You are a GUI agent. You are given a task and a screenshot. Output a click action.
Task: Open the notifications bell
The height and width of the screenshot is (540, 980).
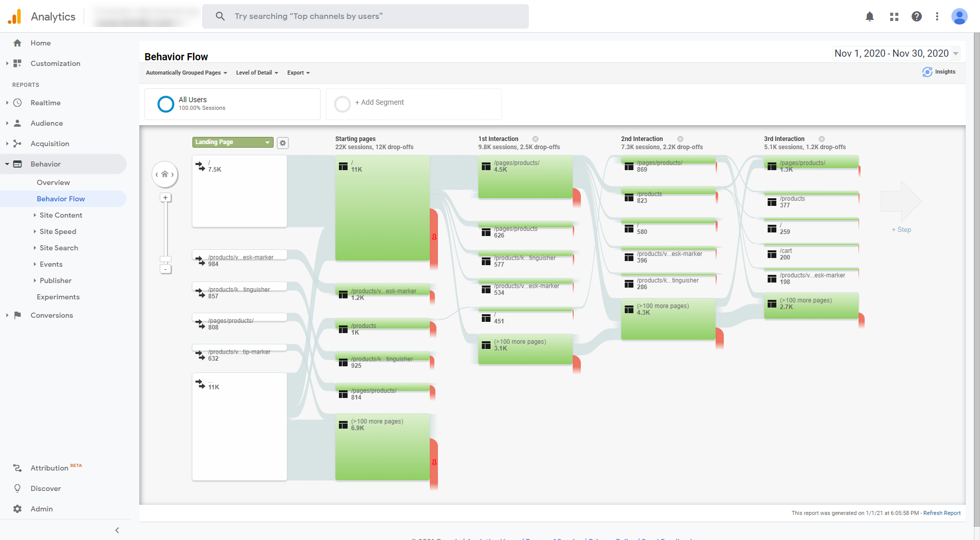click(x=870, y=16)
